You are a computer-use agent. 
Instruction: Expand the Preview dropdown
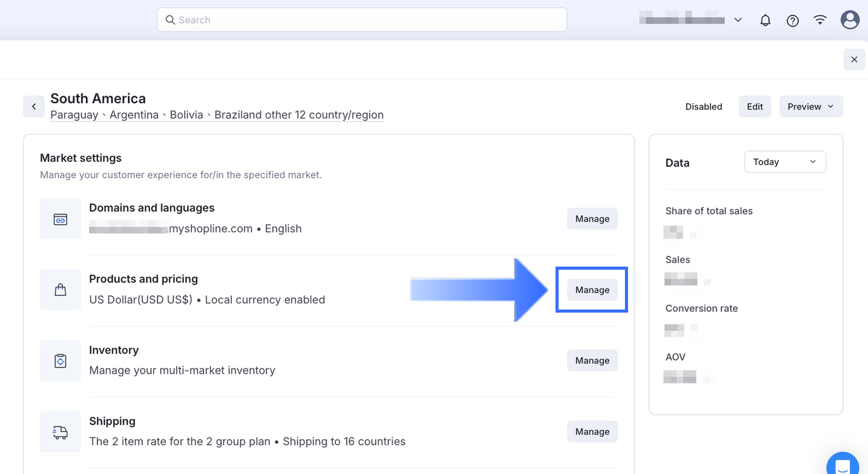811,107
